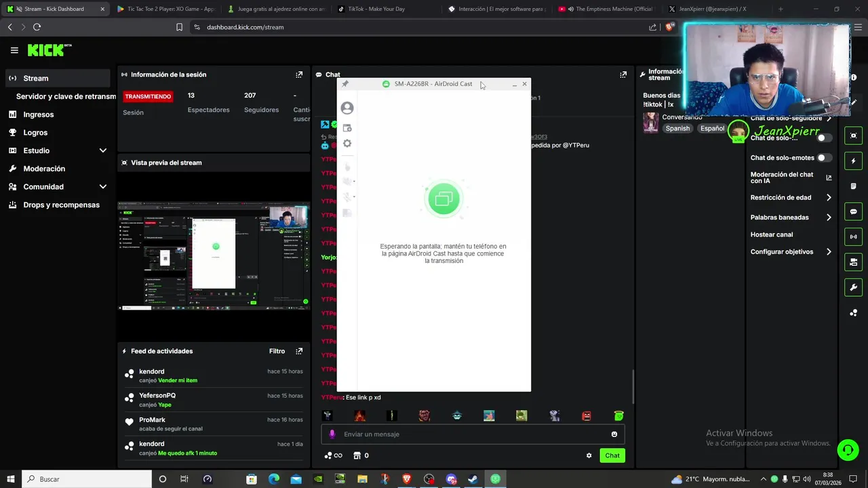Screen dimensions: 868x488
Task: Select the Spanish tag
Action: coord(677,128)
